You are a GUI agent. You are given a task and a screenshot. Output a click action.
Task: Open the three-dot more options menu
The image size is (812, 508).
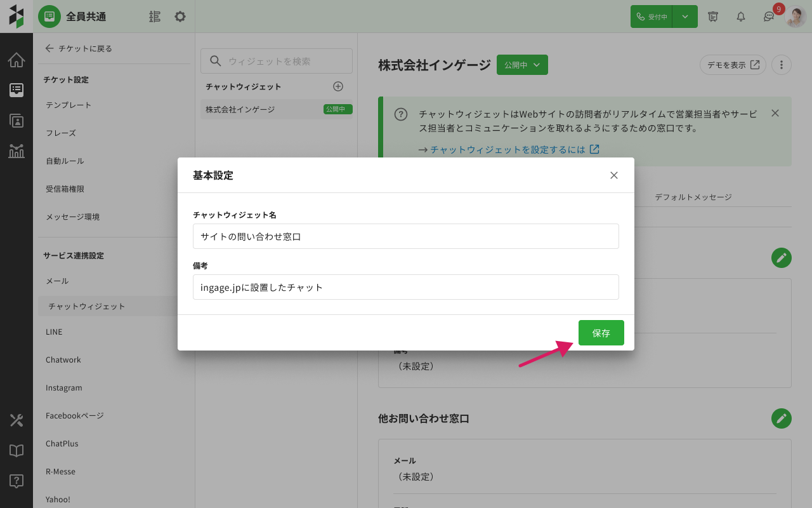[x=782, y=65]
